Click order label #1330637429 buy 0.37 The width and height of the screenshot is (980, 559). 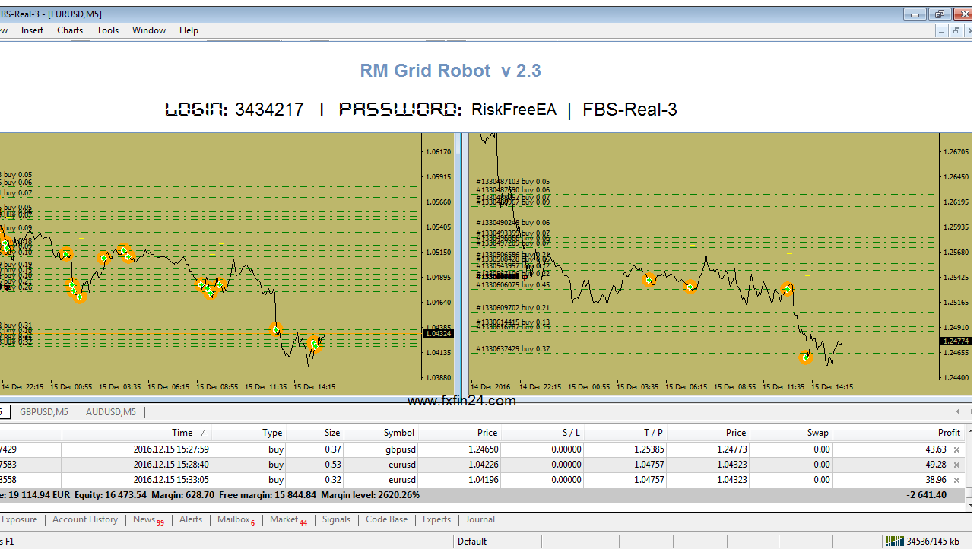point(513,349)
